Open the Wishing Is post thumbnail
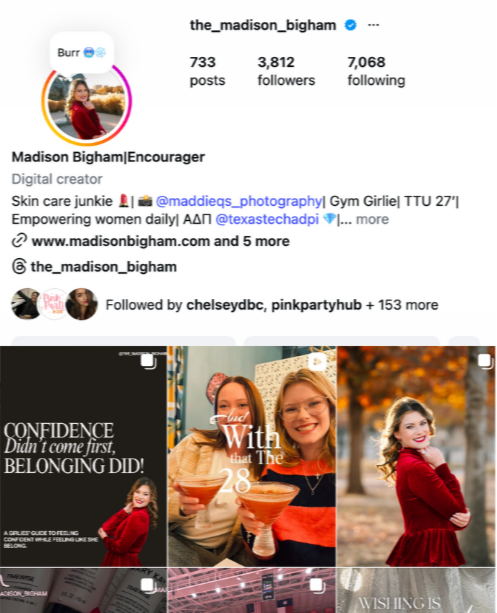This screenshot has width=497, height=613. pyautogui.click(x=416, y=590)
